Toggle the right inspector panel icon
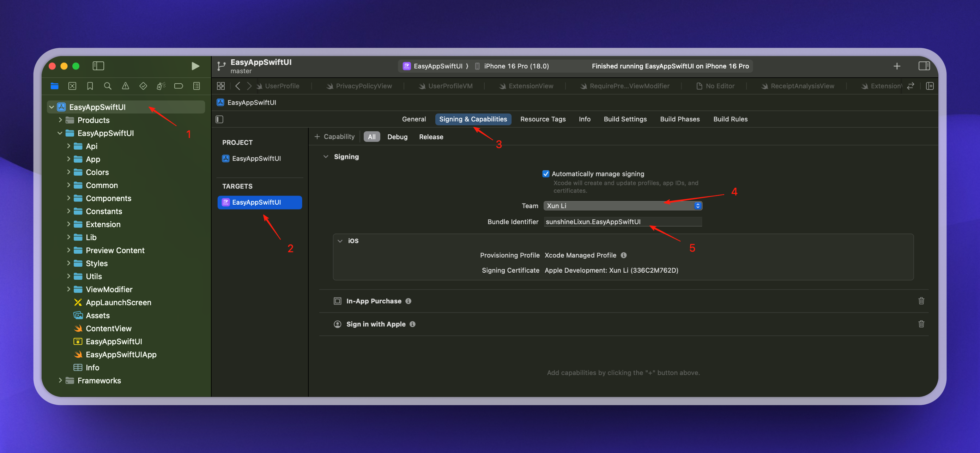 [924, 66]
